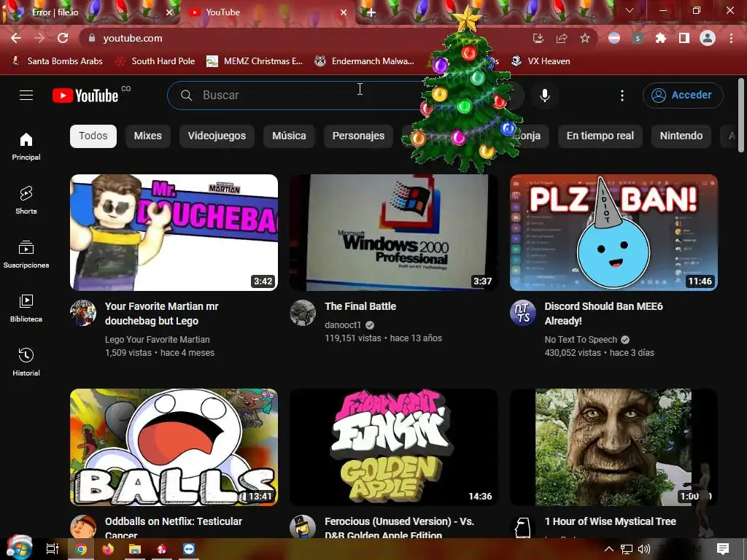The height and width of the screenshot is (560, 747).
Task: Activate voice search microphone
Action: coord(545,96)
